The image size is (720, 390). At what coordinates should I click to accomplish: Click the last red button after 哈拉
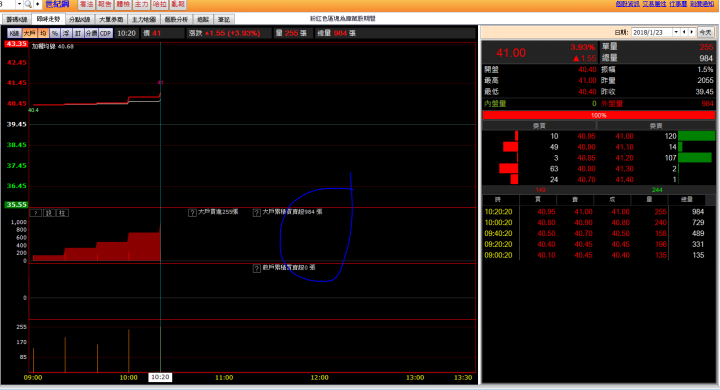click(x=178, y=4)
